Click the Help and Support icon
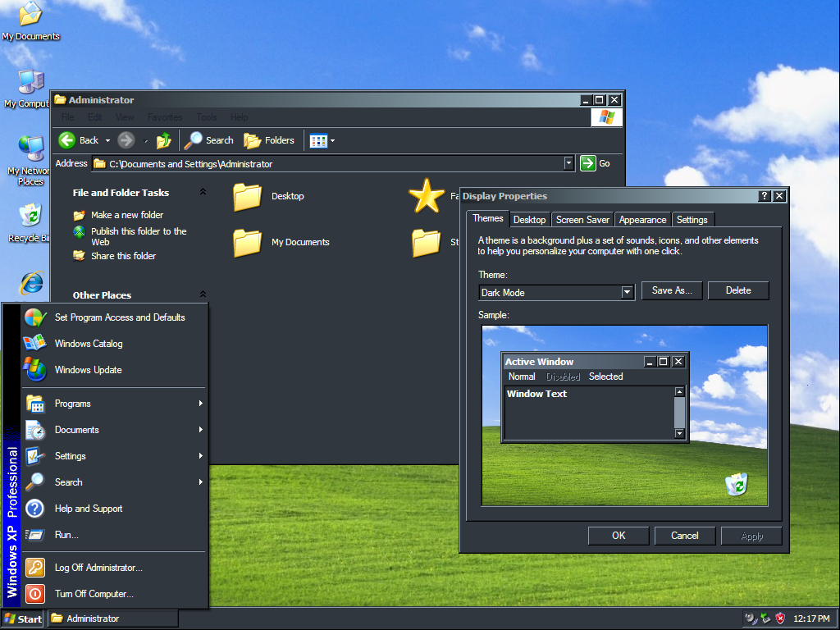The image size is (840, 630). (34, 509)
